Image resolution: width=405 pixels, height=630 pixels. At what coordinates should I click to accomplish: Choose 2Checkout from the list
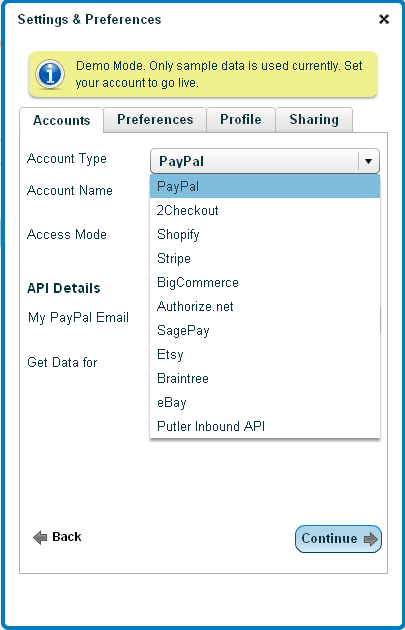tap(265, 211)
